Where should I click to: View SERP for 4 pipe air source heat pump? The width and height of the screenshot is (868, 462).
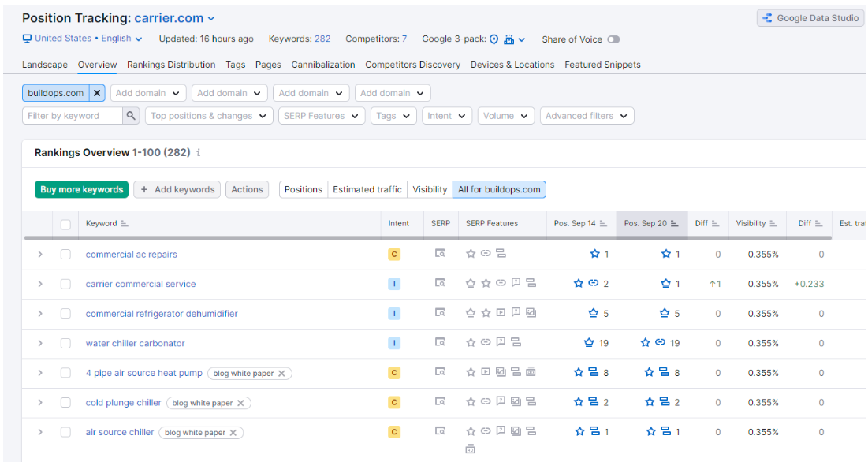[x=440, y=372]
